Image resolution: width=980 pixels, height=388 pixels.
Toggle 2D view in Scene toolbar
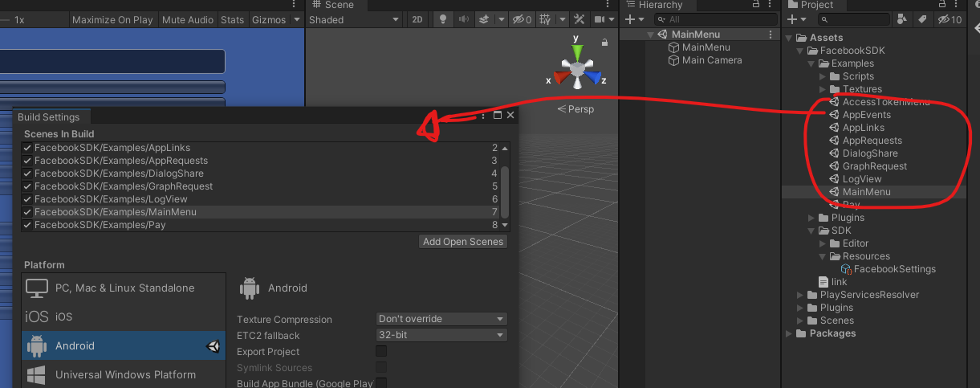pos(417,19)
